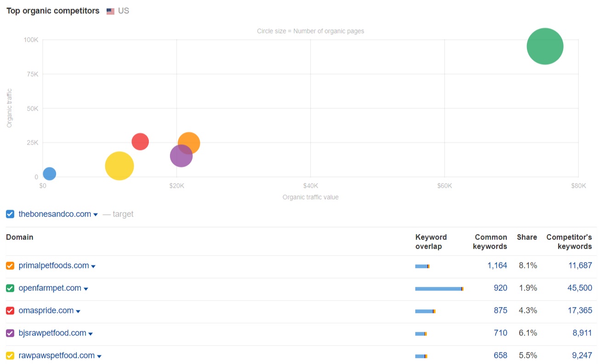Select the red omaspride bubble
Image resolution: width=605 pixels, height=364 pixels.
(139, 141)
